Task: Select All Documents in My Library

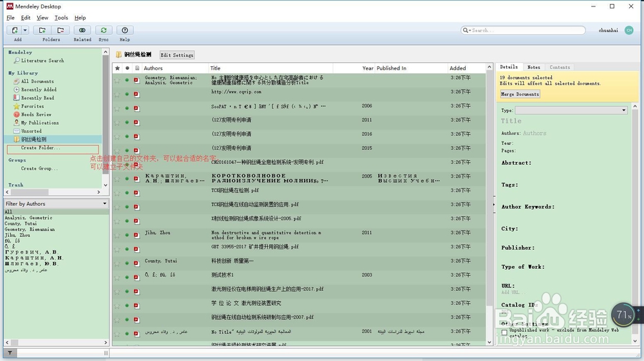Action: pyautogui.click(x=37, y=81)
